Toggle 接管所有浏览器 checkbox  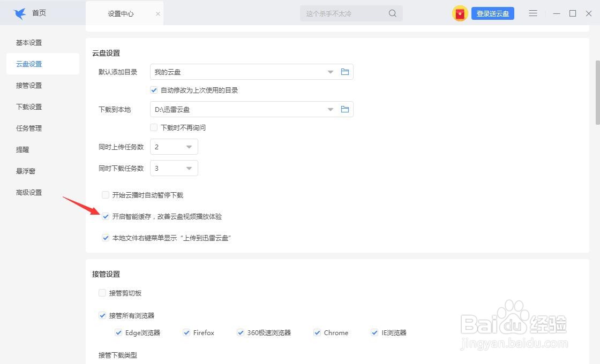click(x=102, y=315)
